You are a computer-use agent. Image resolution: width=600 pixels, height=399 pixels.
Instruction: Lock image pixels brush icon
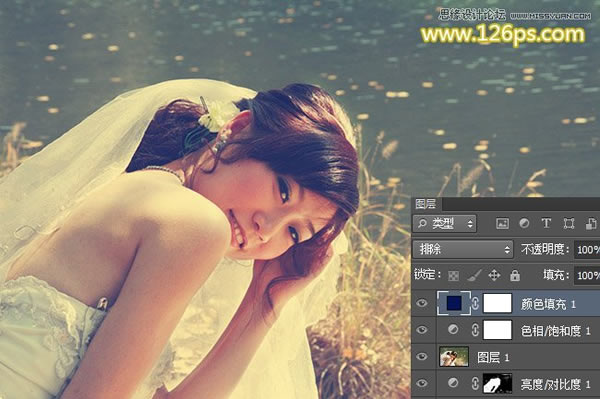(474, 275)
